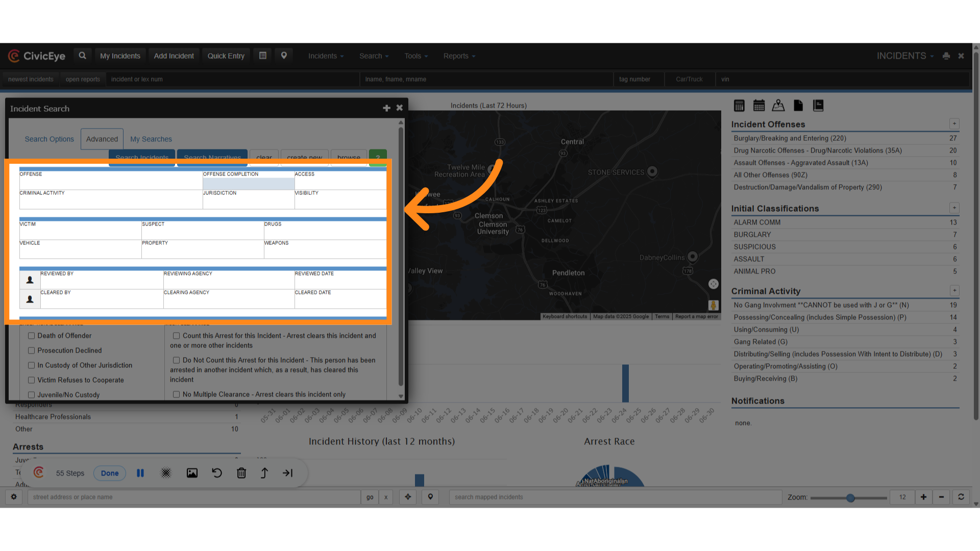
Task: Click the Incident Search panel scrollbar
Action: (401, 255)
